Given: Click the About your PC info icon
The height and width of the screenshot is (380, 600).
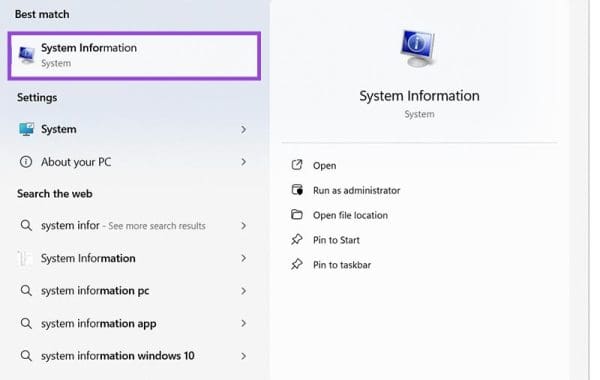Looking at the screenshot, I should tap(26, 162).
